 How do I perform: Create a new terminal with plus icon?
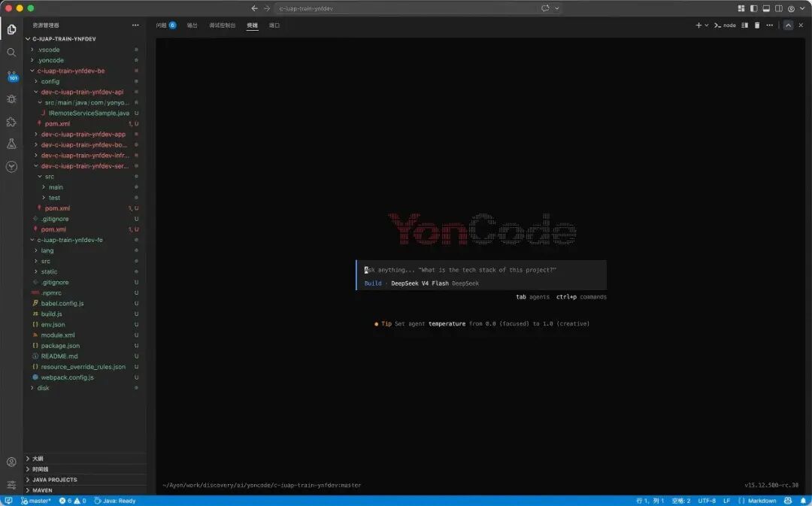(x=698, y=25)
